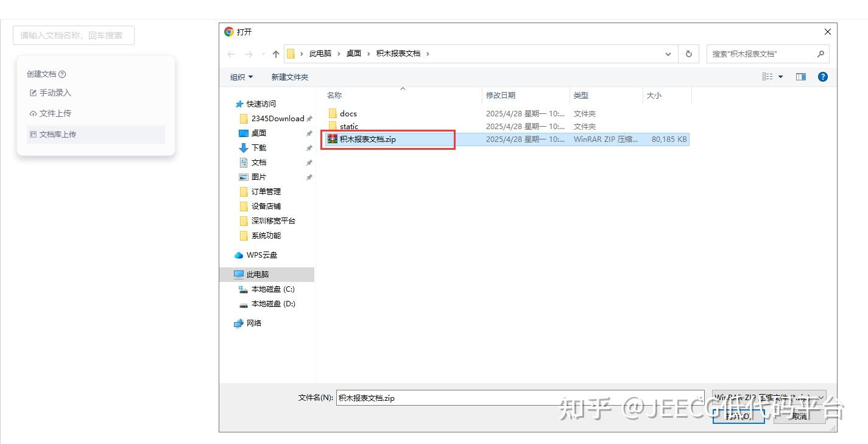Open the address bar history dropdown
The height and width of the screenshot is (444, 868).
(x=668, y=54)
